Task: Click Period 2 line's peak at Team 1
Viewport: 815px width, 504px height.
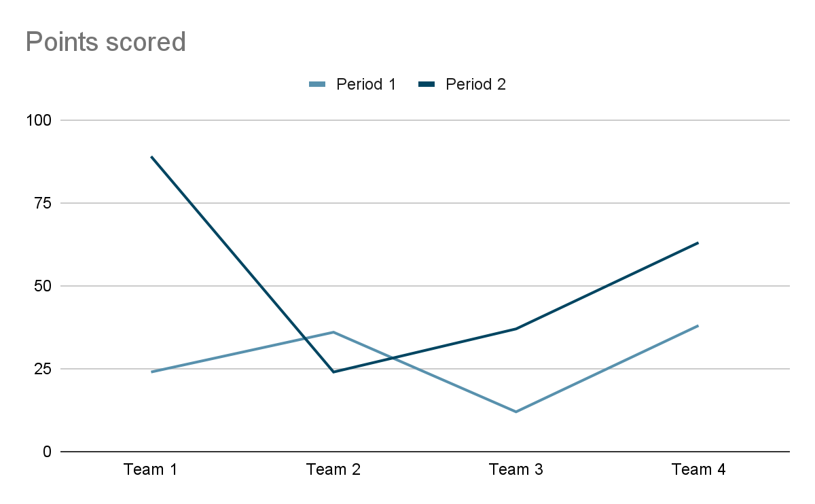Action: coord(151,157)
